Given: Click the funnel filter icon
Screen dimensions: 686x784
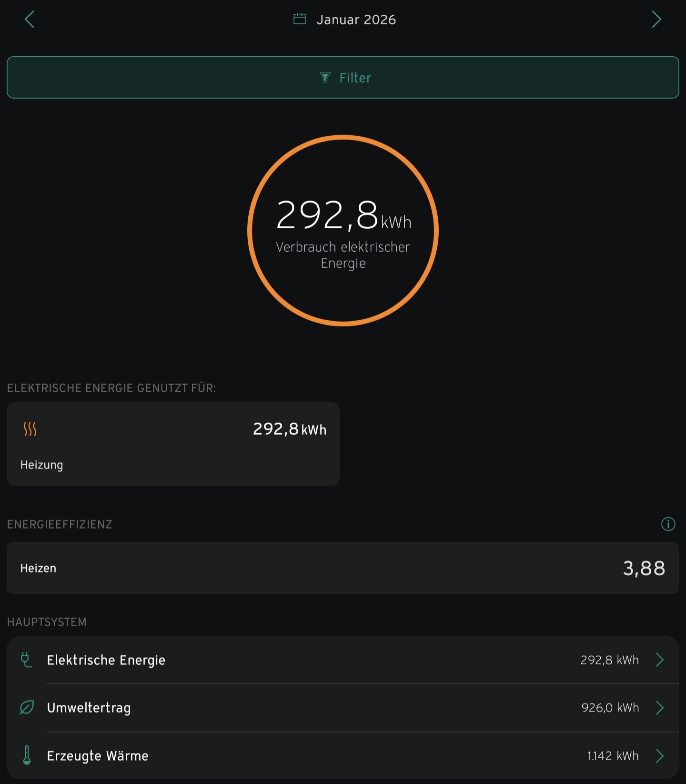Looking at the screenshot, I should pyautogui.click(x=325, y=78).
